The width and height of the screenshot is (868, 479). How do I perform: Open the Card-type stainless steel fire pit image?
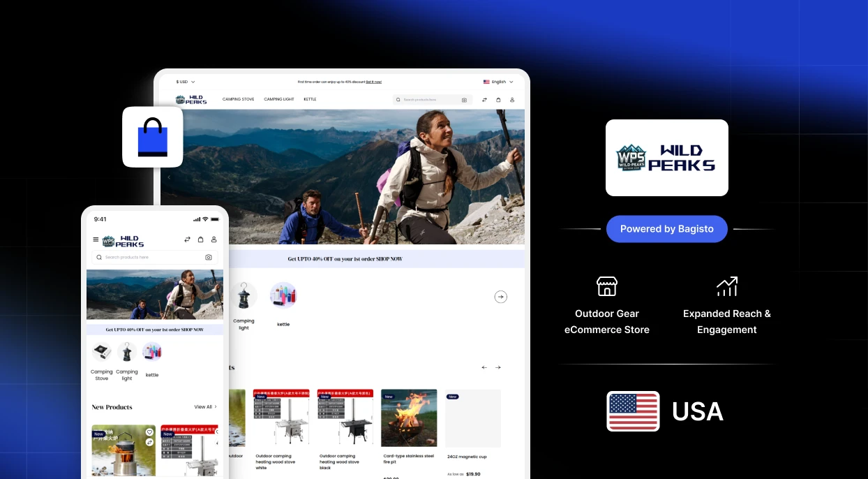click(x=409, y=418)
